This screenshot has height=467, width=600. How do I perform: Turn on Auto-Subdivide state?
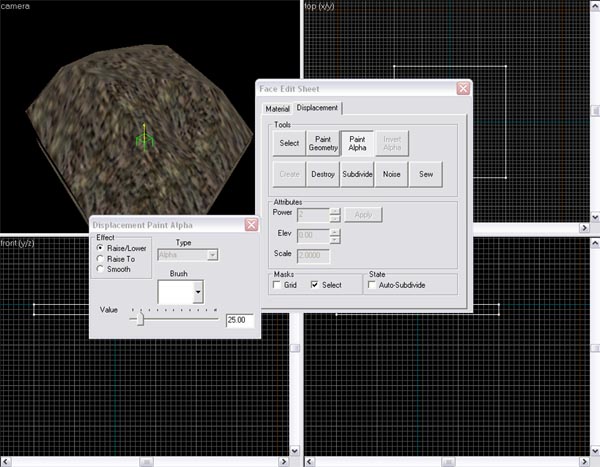click(373, 286)
